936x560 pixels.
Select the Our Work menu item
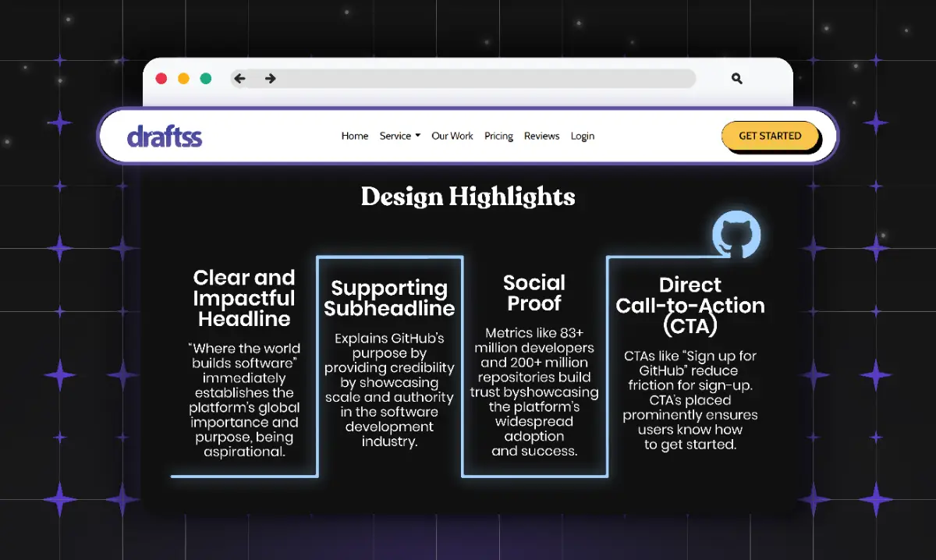point(452,136)
